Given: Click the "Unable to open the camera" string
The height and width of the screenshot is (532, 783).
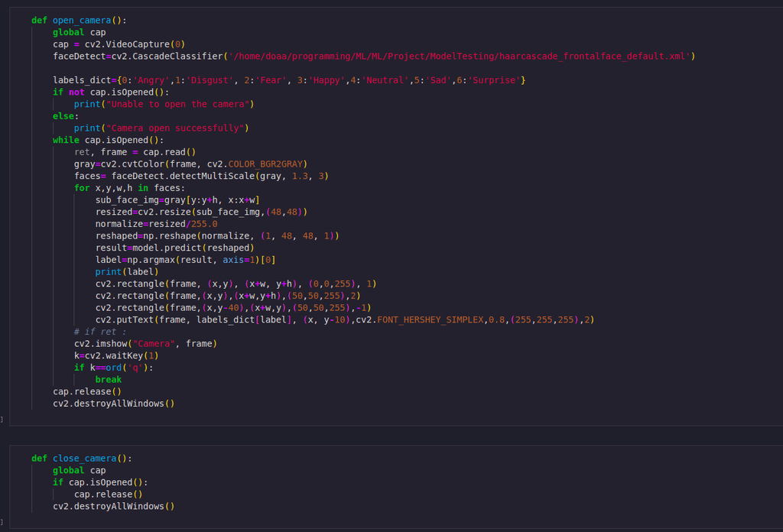Looking at the screenshot, I should (177, 104).
